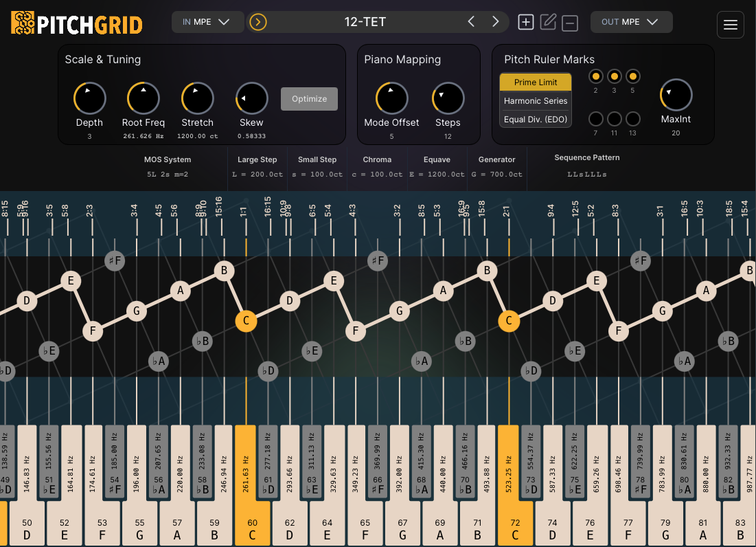The height and width of the screenshot is (547, 756).
Task: Click the minus icon to remove the preset
Action: click(x=570, y=22)
